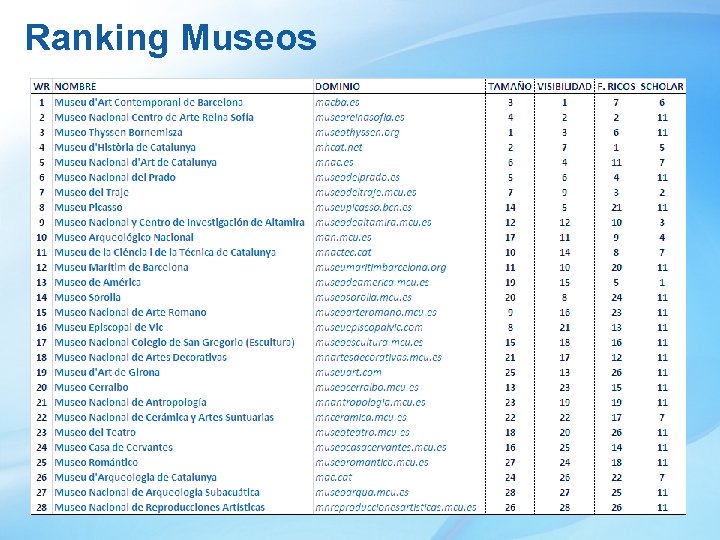The image size is (720, 540).
Task: Click Museo Nacional del Prado name
Action: click(115, 178)
